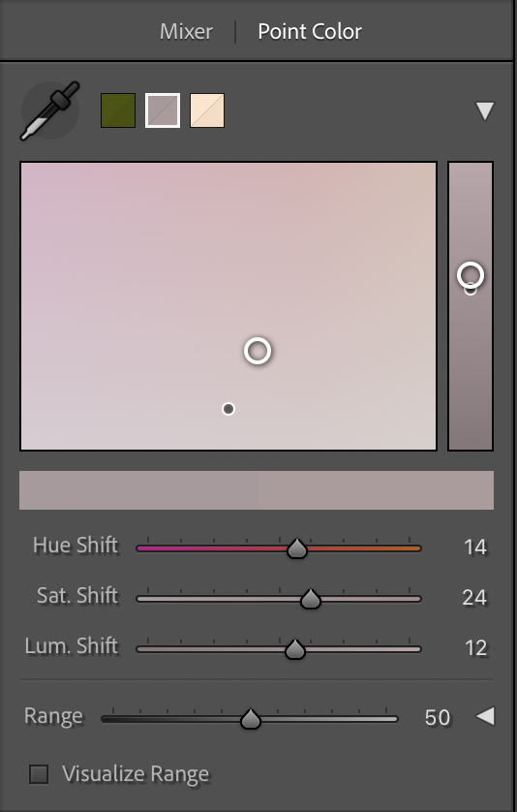Click the Range value 50
Image resolution: width=517 pixels, height=812 pixels.
coord(438,717)
